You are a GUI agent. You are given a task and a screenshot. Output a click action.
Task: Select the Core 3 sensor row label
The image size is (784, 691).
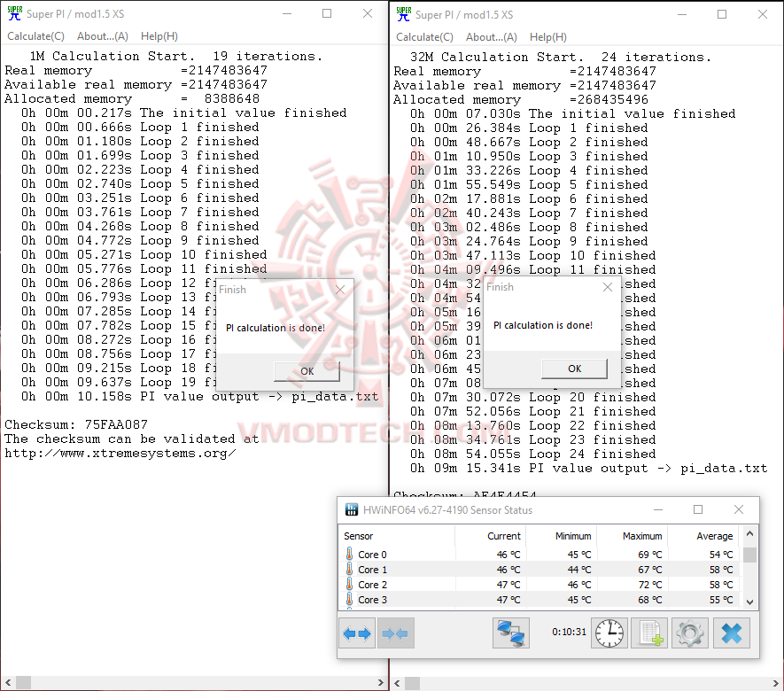click(x=372, y=600)
